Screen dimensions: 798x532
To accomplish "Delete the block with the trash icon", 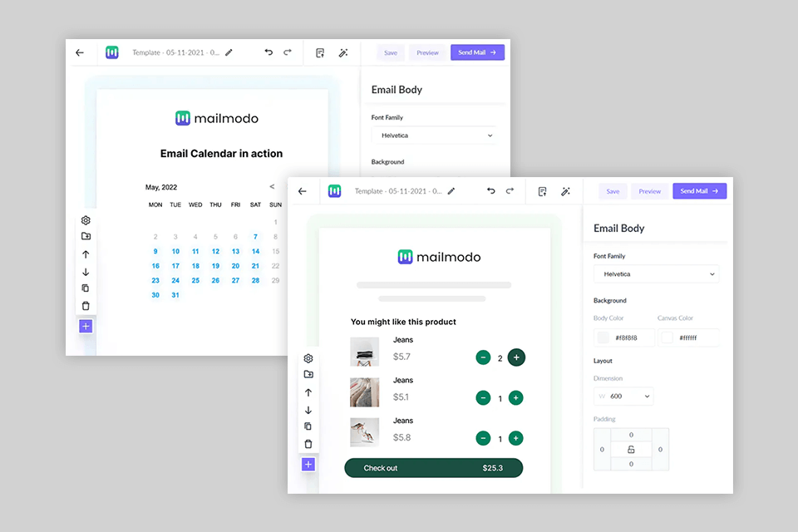I will pyautogui.click(x=308, y=444).
